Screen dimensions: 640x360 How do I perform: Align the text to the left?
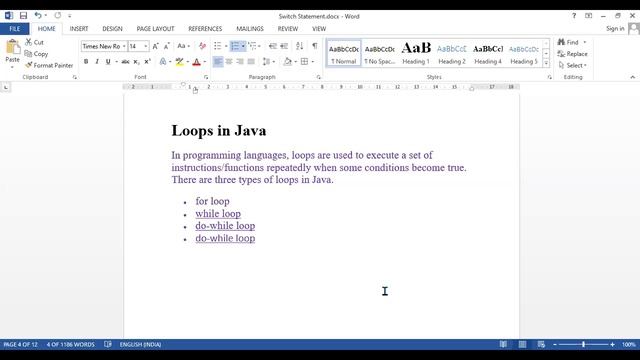coord(218,62)
